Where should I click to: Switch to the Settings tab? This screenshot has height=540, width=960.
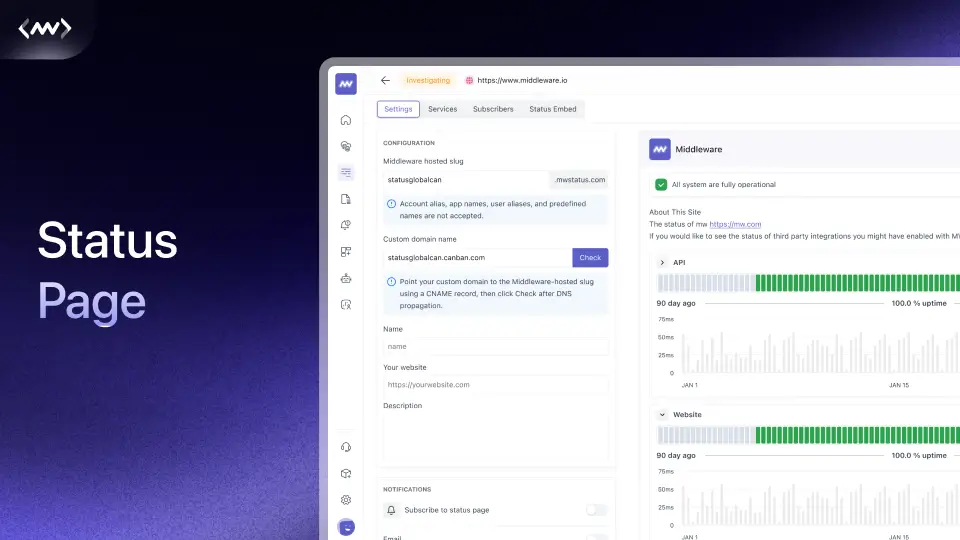(x=398, y=109)
